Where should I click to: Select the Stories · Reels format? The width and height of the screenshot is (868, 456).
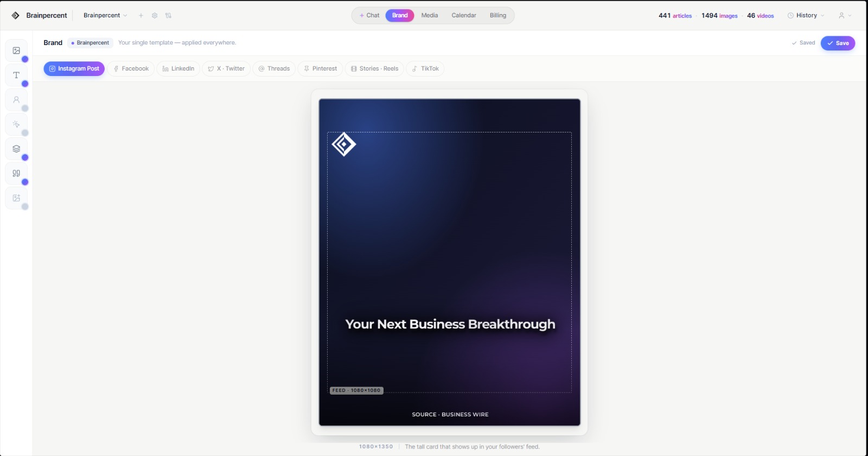(374, 68)
